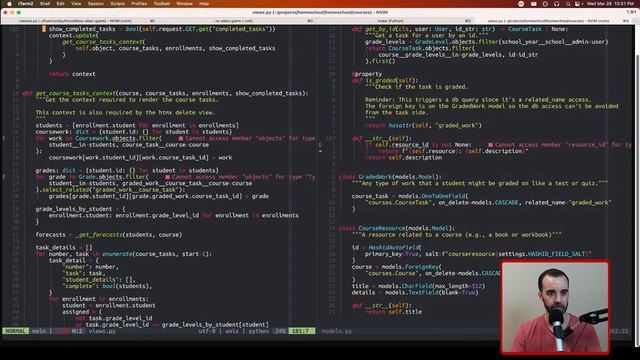
Task: Click 'Cannot access member resource_id' diagnostic
Action: point(560,144)
